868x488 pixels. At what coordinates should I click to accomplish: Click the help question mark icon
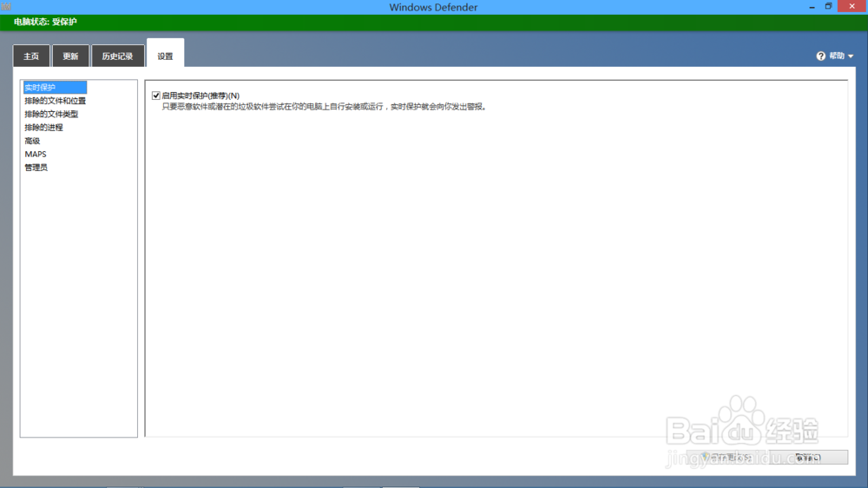tap(820, 56)
